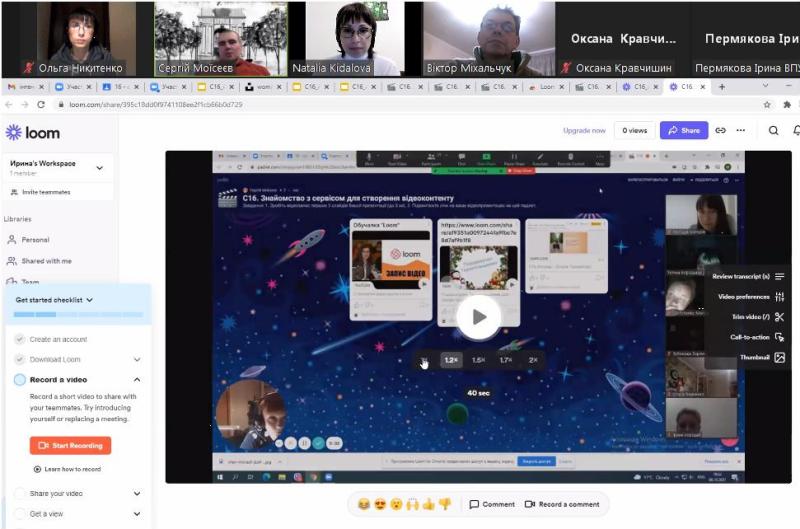
Task: Open Video preferences sliders option
Action: point(779,297)
